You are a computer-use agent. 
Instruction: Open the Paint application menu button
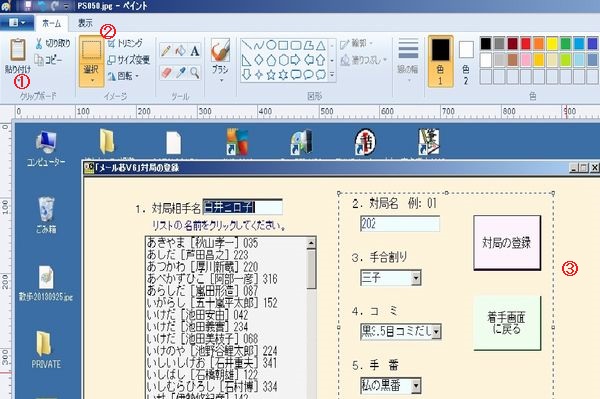point(16,23)
